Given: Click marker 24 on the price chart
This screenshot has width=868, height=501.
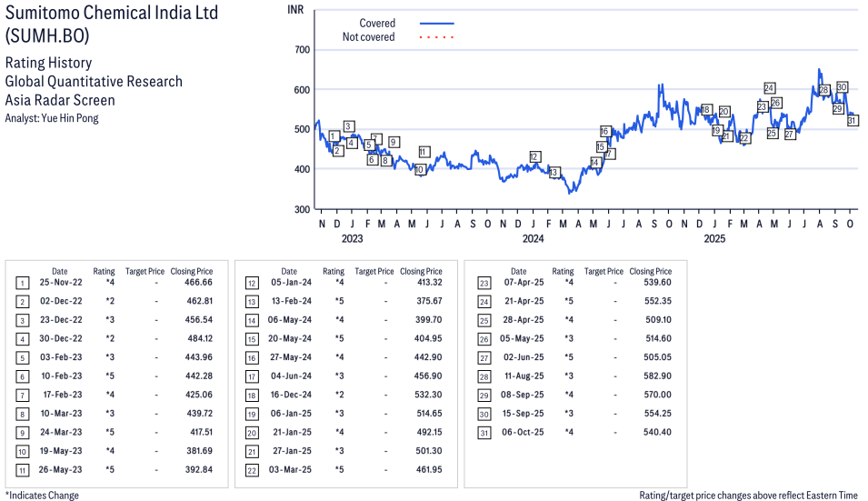Looking at the screenshot, I should point(770,88).
